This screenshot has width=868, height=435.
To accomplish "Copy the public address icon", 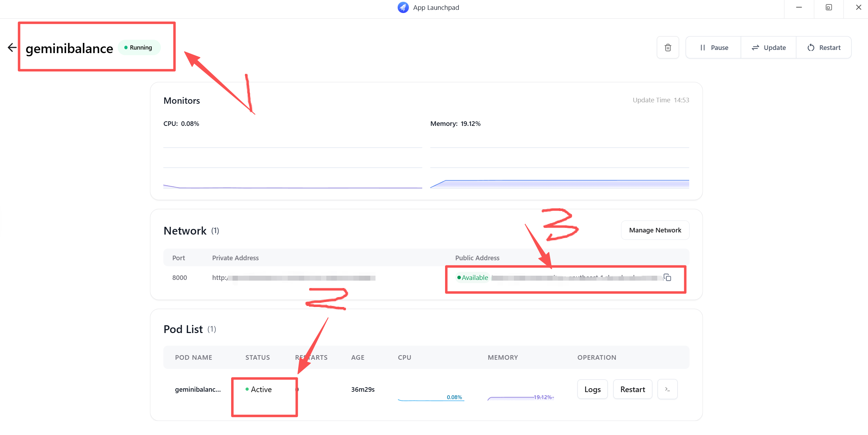I will (667, 277).
